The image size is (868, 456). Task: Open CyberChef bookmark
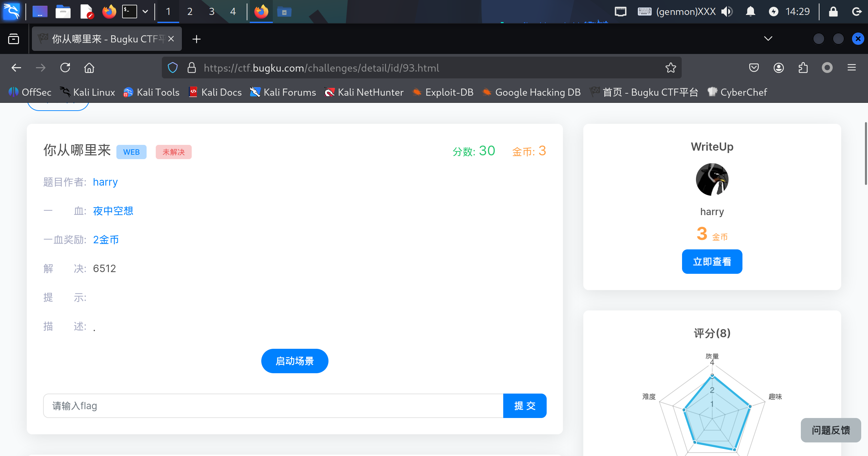(x=737, y=92)
